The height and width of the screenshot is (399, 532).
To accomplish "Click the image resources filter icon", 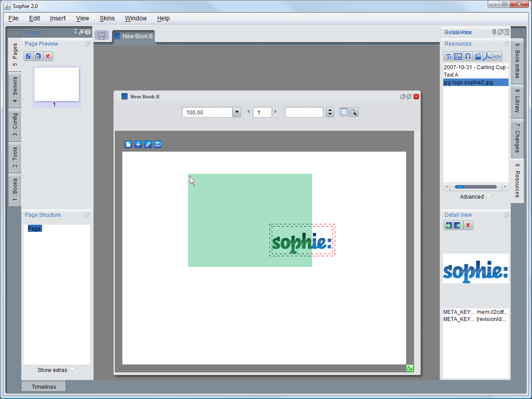I will [x=458, y=56].
